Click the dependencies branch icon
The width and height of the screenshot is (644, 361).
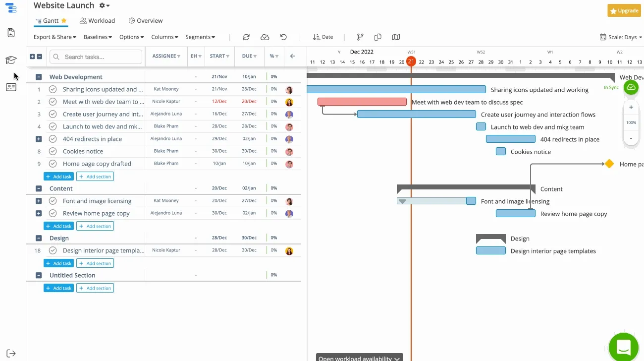point(360,37)
